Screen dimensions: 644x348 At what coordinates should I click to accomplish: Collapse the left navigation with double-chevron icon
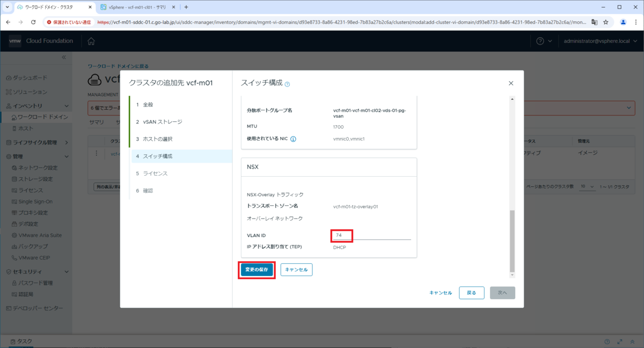[x=63, y=57]
